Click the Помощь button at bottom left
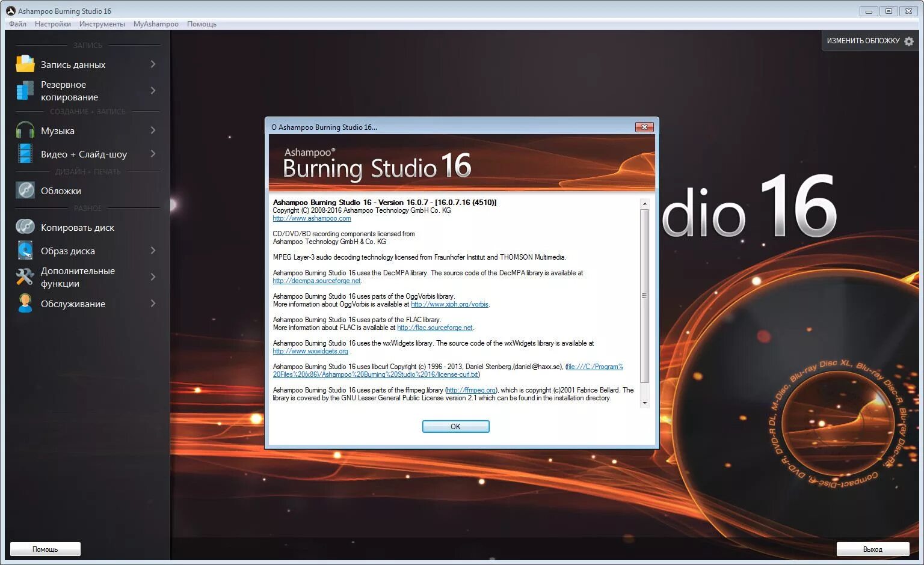Image resolution: width=924 pixels, height=565 pixels. point(45,549)
